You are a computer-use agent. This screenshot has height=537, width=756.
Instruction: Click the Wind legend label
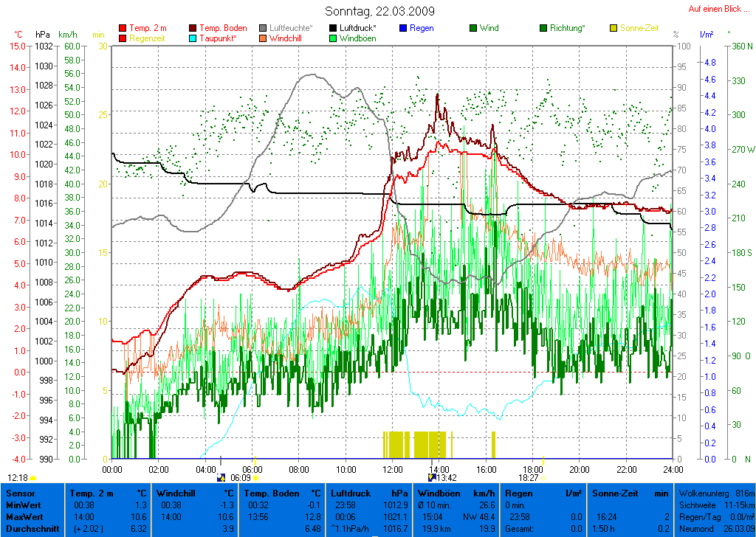[x=489, y=28]
